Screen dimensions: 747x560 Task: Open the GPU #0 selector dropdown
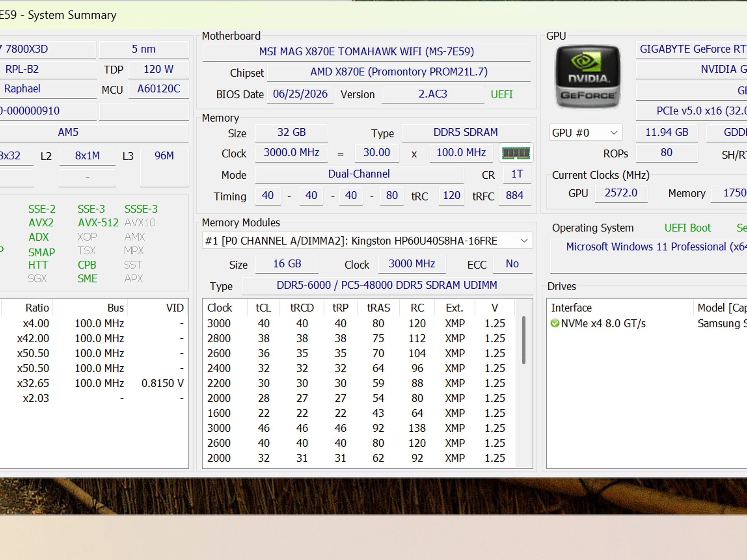(586, 133)
